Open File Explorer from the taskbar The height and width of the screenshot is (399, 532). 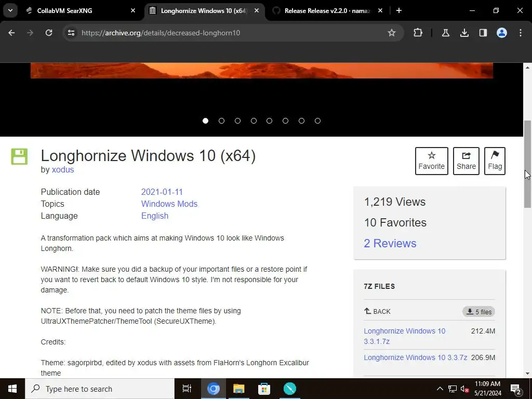point(239,389)
